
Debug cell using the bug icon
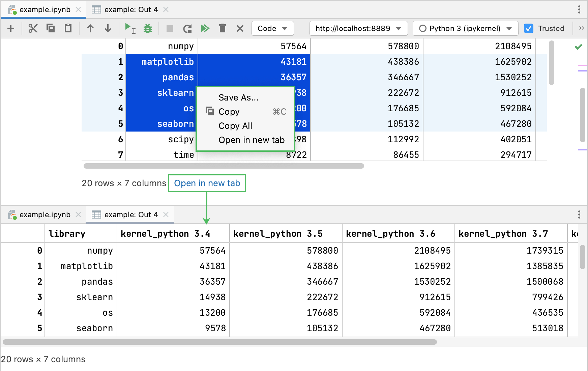coord(148,28)
